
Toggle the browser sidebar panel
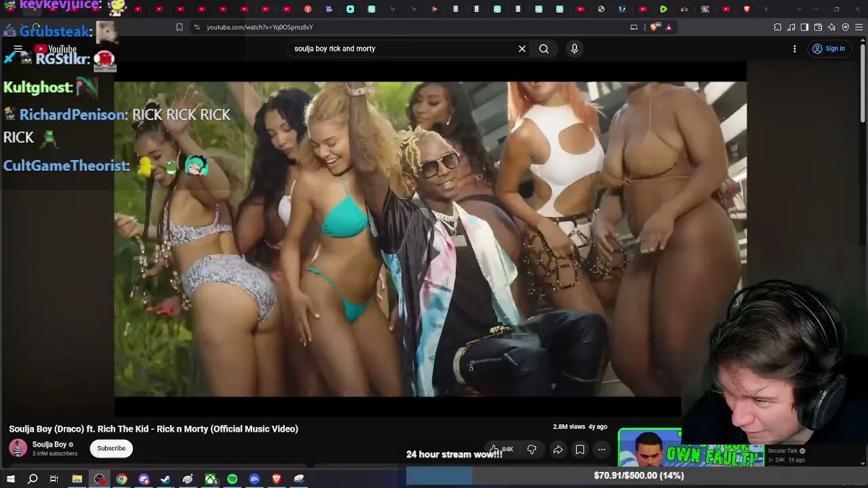coord(804,27)
